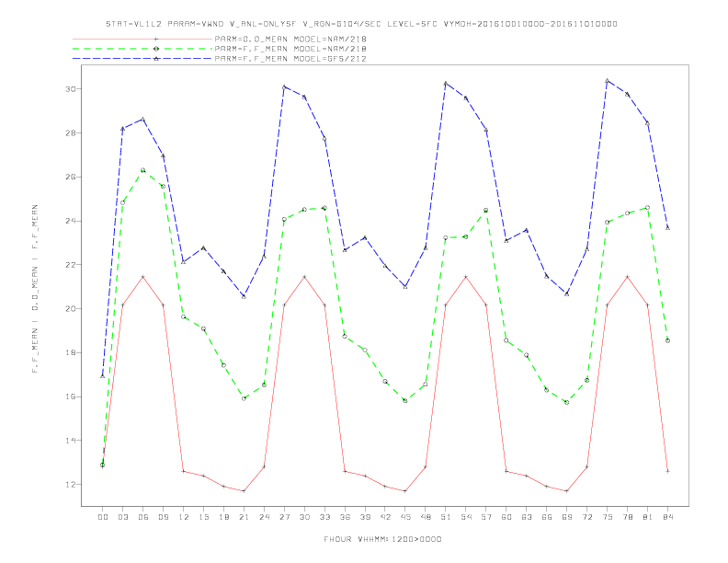Click x-axis tick label 03
This screenshot has height=563, width=728.
click(x=122, y=517)
